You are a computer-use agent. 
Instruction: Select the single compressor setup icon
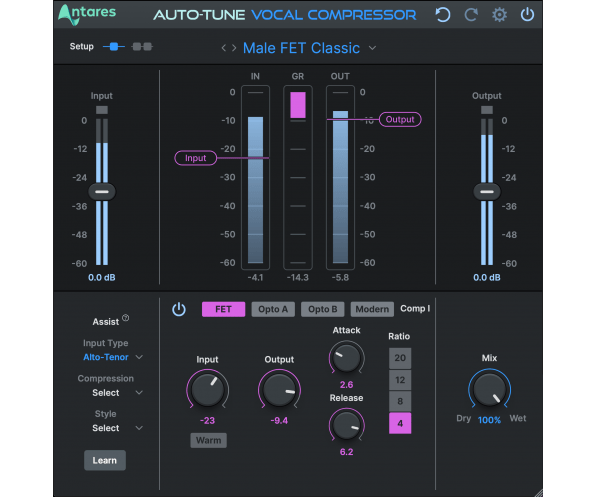pyautogui.click(x=113, y=47)
